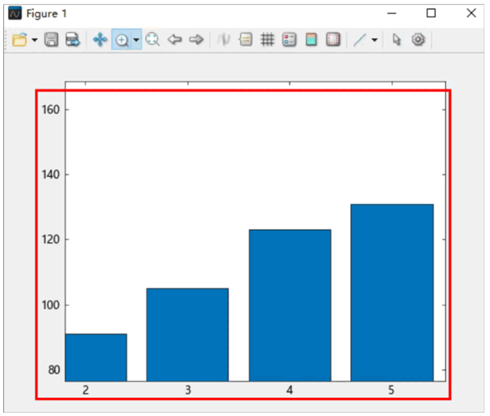
Task: Select the pointer edit tool
Action: click(396, 40)
